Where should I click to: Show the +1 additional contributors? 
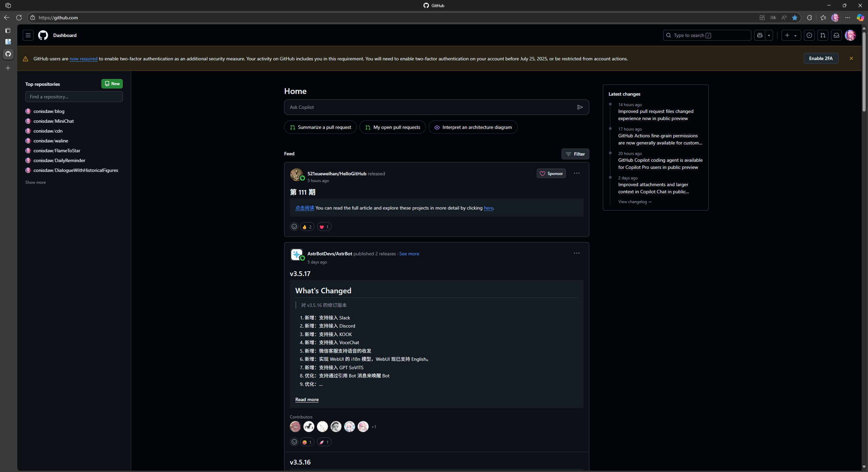374,427
